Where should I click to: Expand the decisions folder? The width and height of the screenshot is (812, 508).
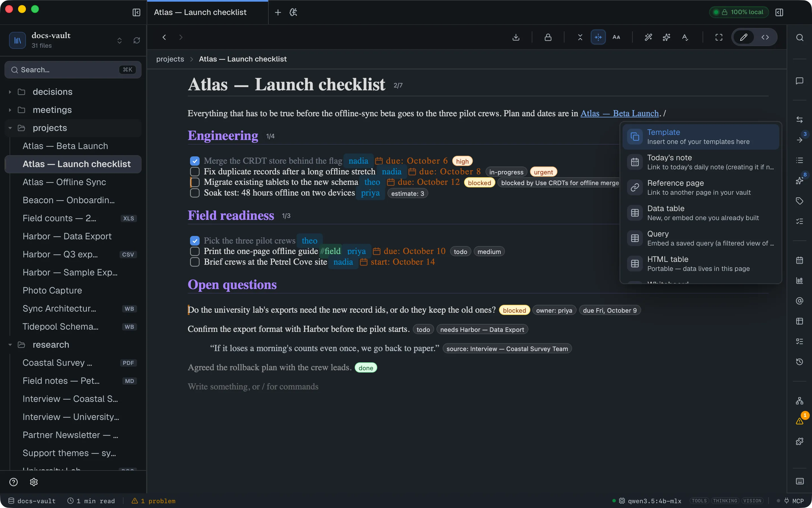[10, 92]
